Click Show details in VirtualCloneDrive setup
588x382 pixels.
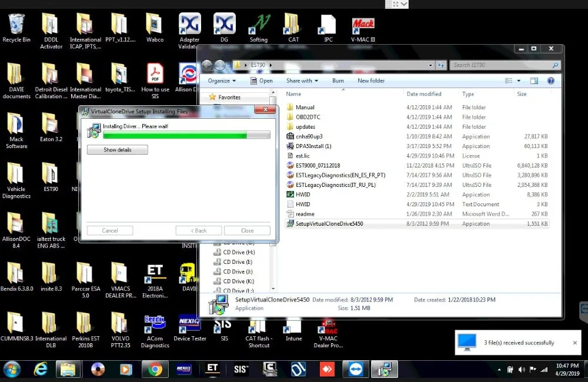(118, 150)
